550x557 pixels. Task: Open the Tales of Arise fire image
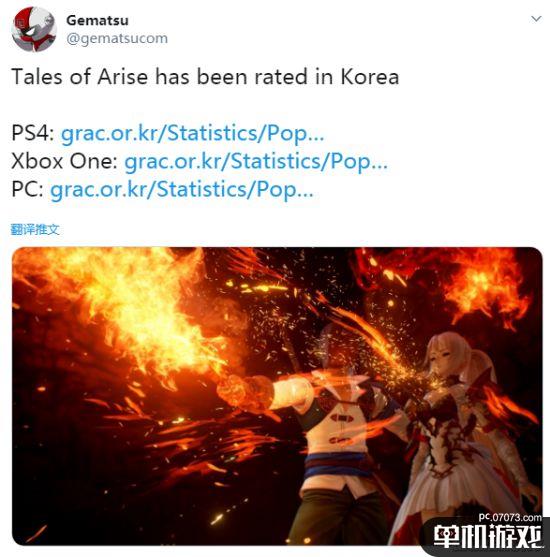pyautogui.click(x=277, y=396)
